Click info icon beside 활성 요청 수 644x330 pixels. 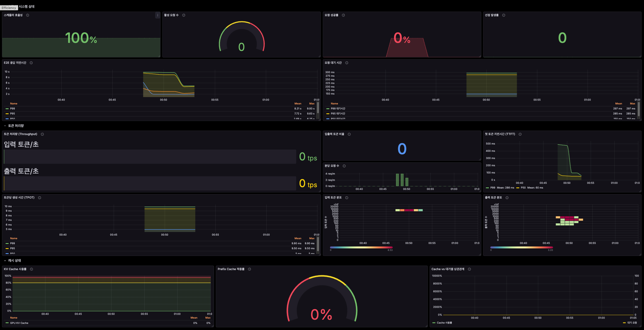(184, 15)
